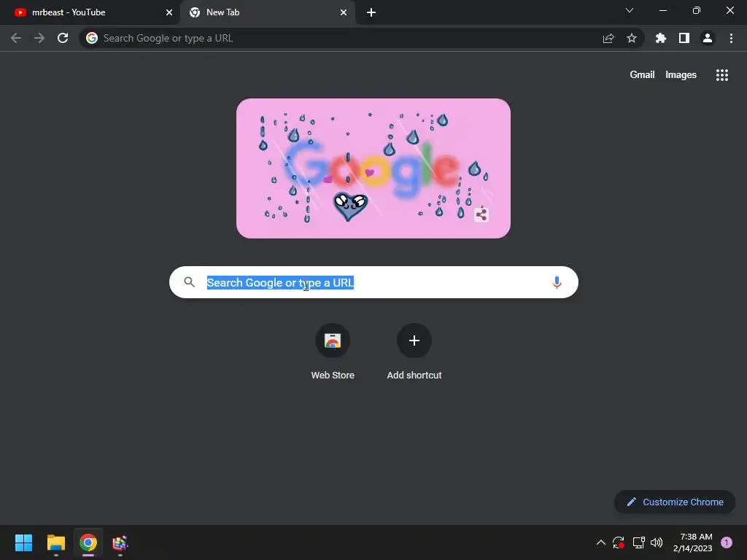Click the YouTube favicon on the first tab
The image size is (747, 560).
tap(20, 12)
